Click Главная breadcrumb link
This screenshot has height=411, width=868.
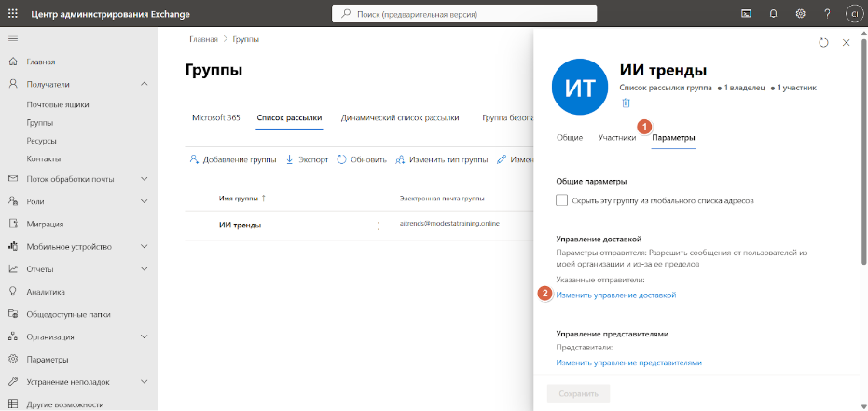click(x=203, y=40)
